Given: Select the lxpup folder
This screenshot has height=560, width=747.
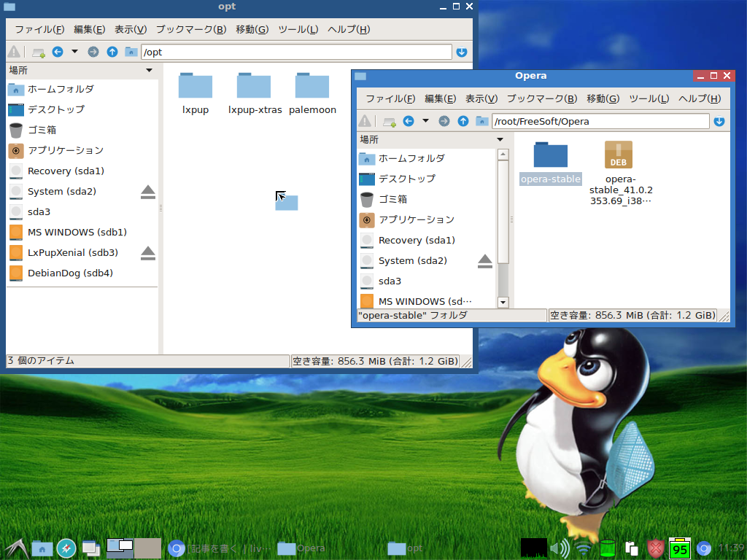Looking at the screenshot, I should tap(196, 94).
